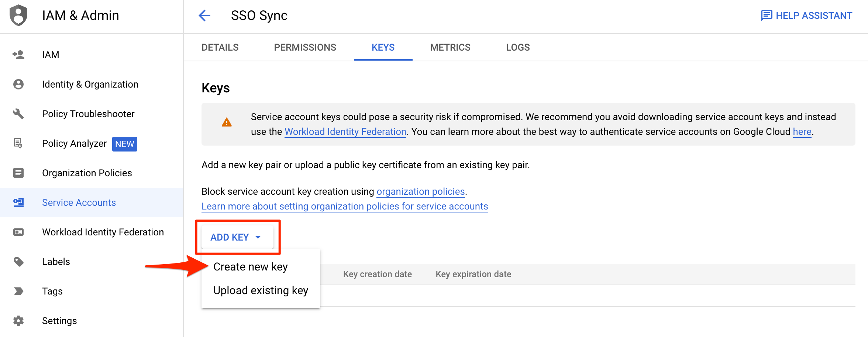Click the IAM add-person icon

pos(18,55)
